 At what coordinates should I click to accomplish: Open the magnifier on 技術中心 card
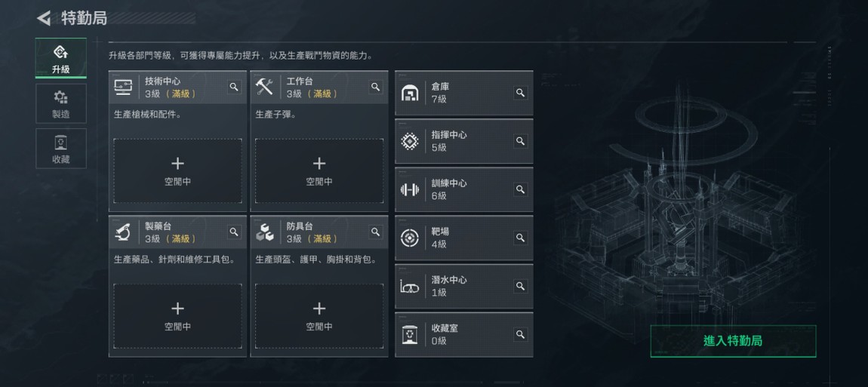pyautogui.click(x=234, y=88)
